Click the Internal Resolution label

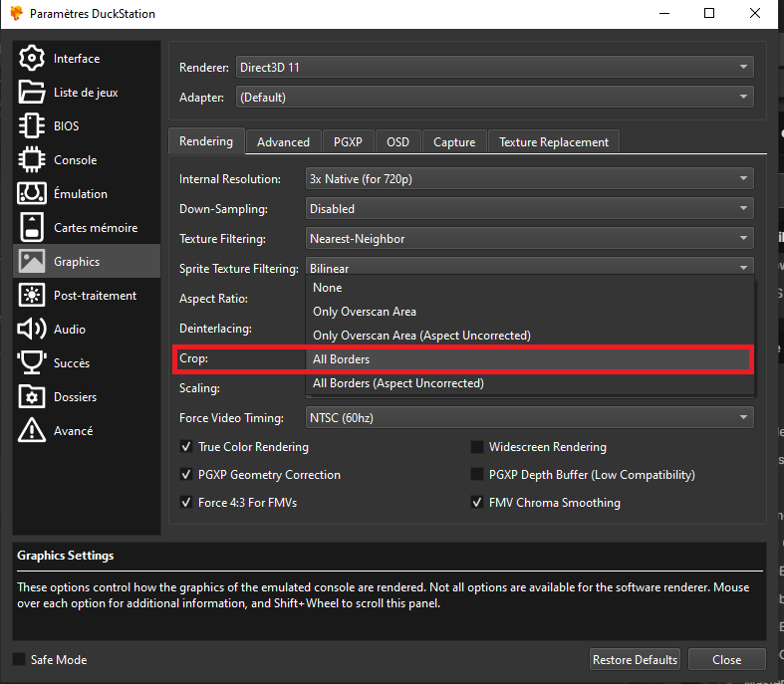(x=230, y=179)
